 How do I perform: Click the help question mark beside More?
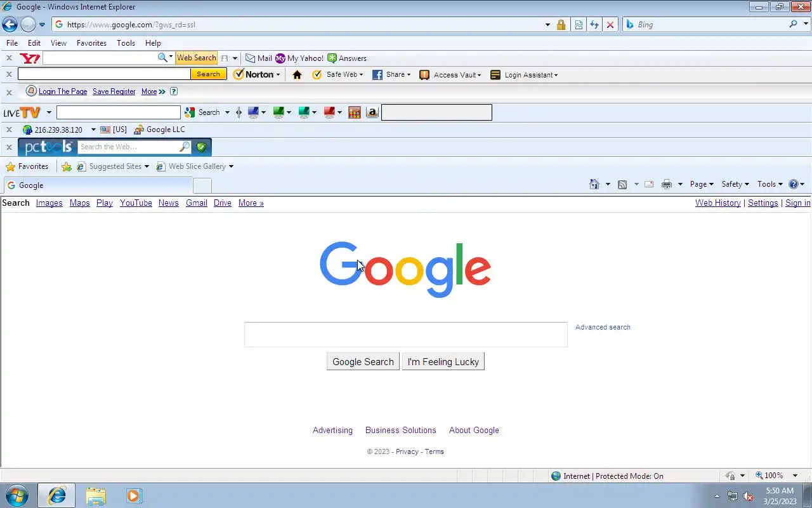tap(174, 91)
